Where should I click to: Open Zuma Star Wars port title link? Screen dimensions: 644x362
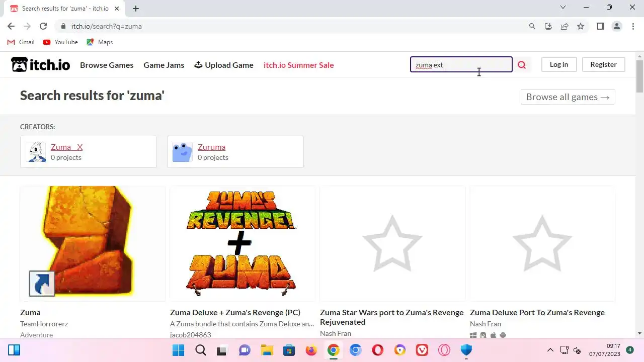[392, 317]
